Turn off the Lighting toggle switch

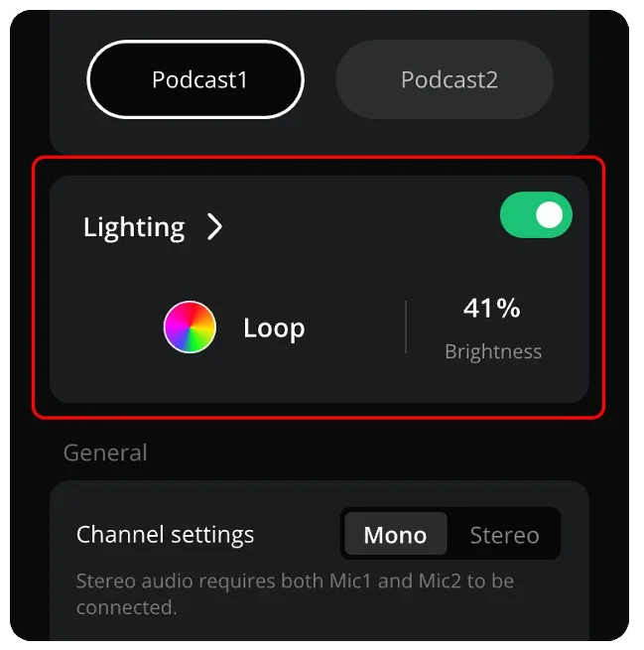tap(536, 214)
